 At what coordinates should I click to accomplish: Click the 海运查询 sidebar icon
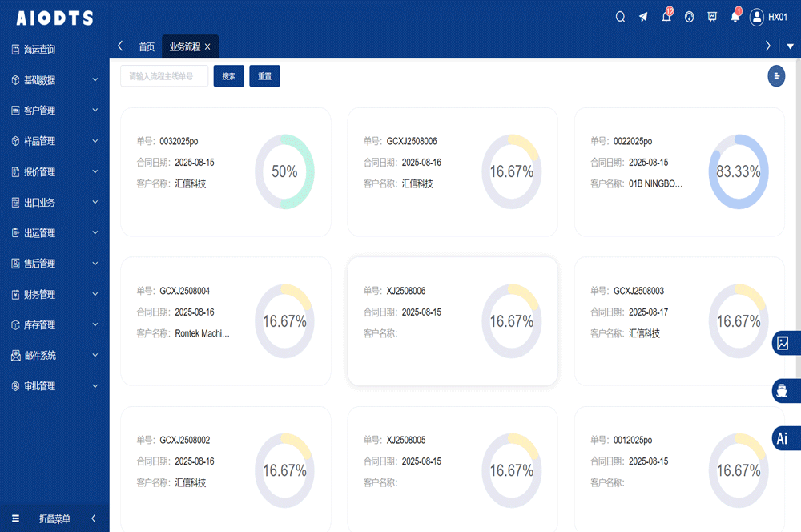[15, 50]
